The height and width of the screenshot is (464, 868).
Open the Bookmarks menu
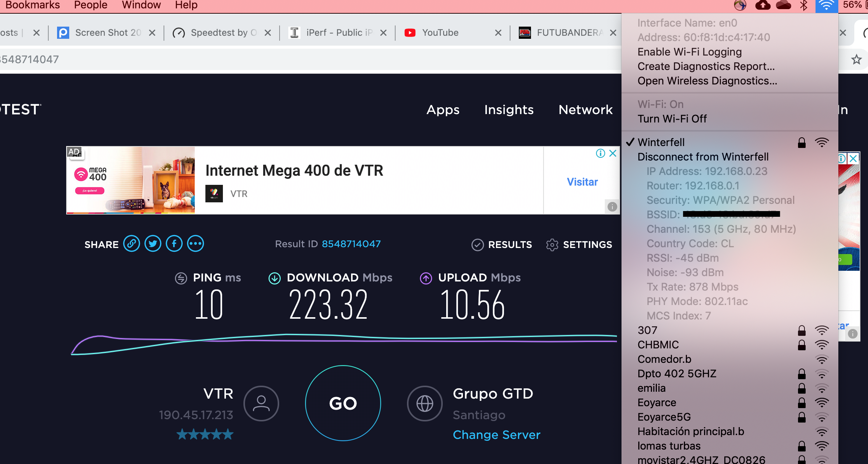pyautogui.click(x=33, y=5)
